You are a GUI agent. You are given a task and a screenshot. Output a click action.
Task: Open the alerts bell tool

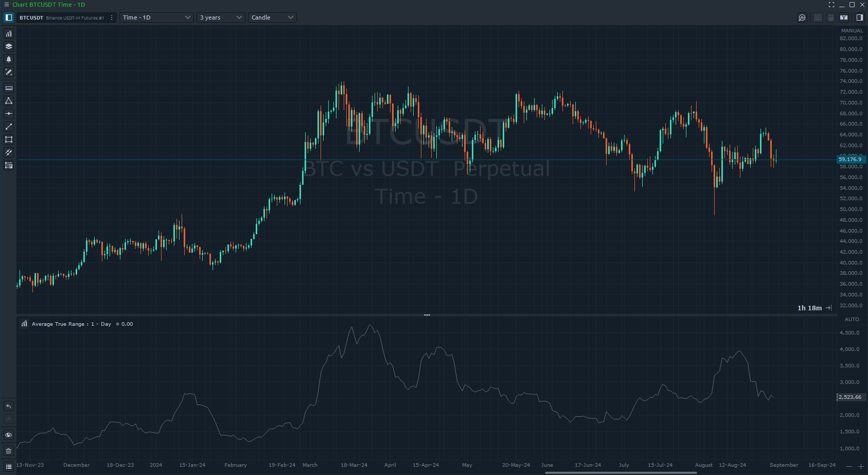(9, 59)
